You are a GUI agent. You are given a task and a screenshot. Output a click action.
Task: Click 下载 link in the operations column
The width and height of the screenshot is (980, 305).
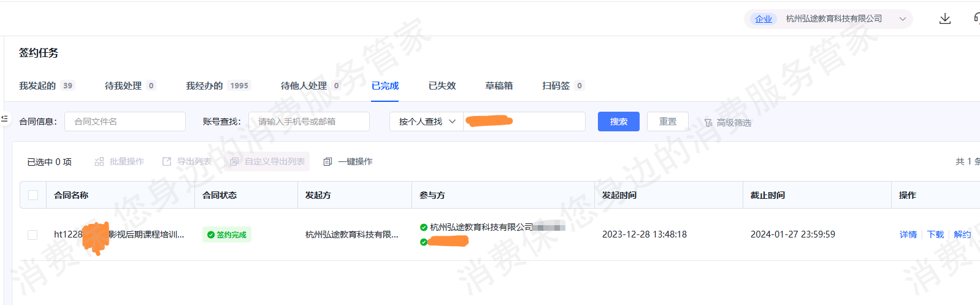click(x=935, y=234)
